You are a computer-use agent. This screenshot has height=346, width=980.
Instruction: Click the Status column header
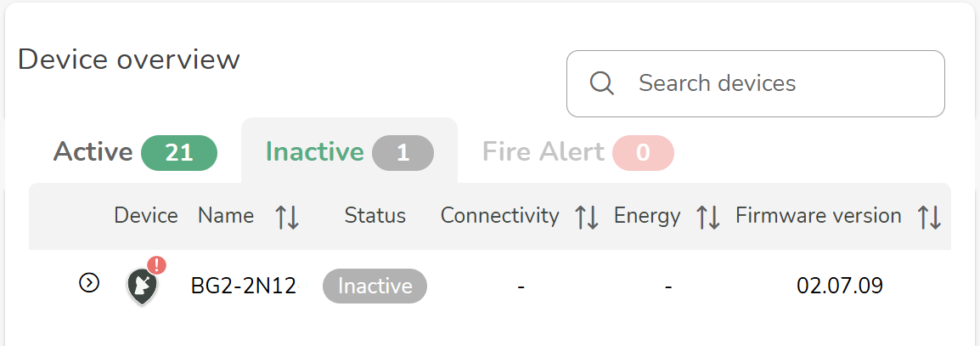(x=375, y=216)
